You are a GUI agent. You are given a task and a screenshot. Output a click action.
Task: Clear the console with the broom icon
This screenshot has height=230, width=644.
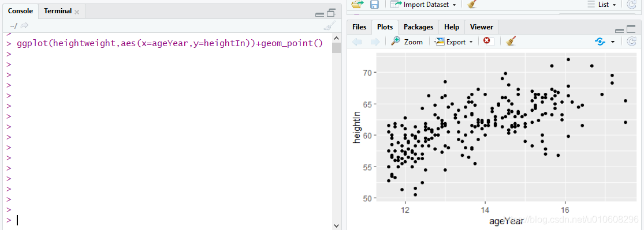(x=329, y=26)
